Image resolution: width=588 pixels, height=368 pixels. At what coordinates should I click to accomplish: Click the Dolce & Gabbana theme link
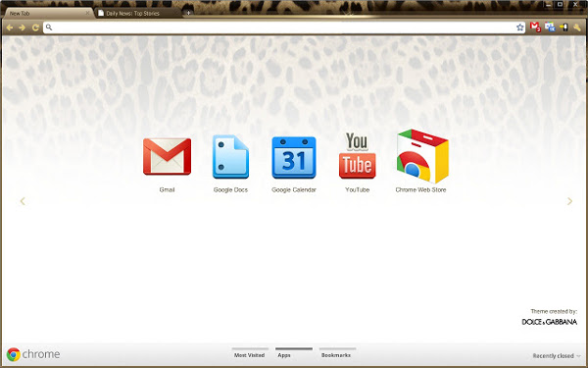[550, 322]
